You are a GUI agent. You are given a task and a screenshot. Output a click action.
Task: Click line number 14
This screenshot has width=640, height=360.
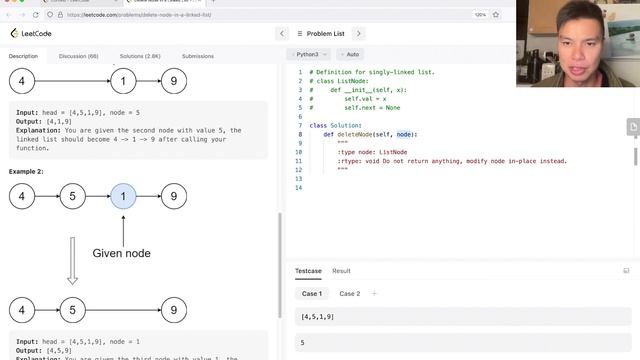[299, 188]
